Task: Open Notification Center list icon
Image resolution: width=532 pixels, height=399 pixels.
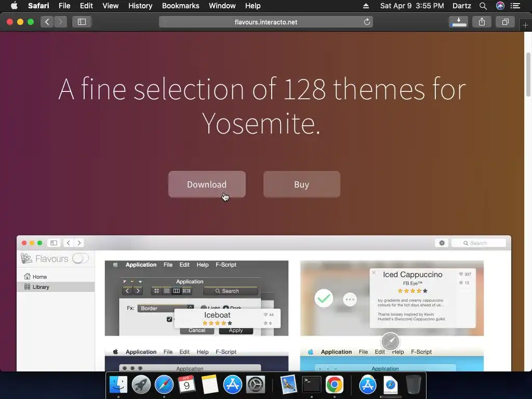Action: pyautogui.click(x=515, y=6)
